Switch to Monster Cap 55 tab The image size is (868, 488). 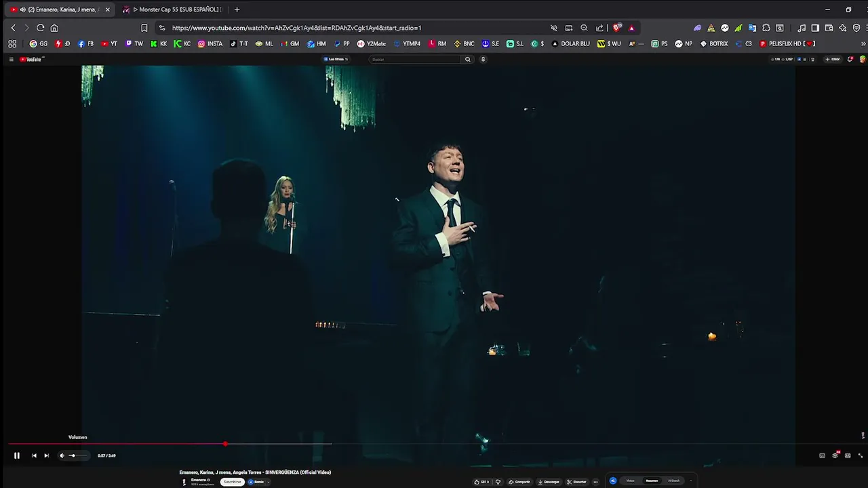click(x=173, y=9)
